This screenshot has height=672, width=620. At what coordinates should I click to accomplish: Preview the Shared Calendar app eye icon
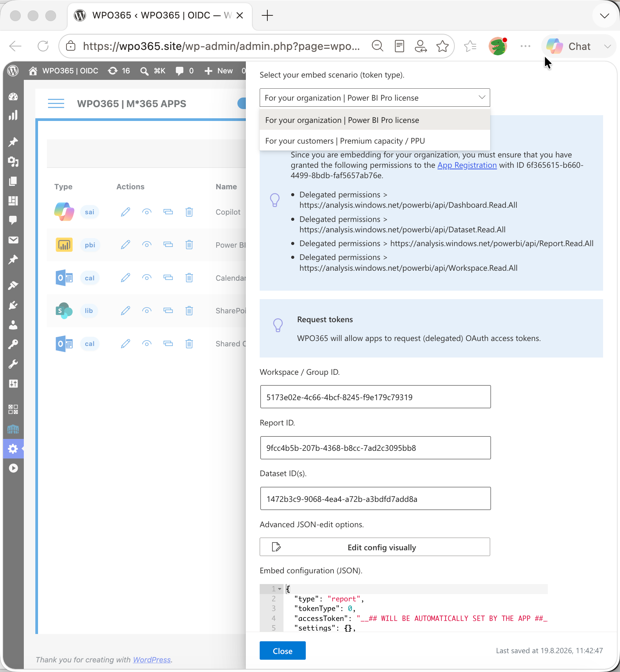click(x=147, y=344)
